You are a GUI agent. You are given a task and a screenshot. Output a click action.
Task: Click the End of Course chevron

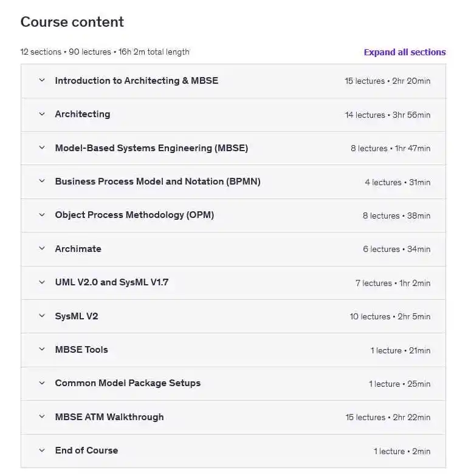coord(42,450)
